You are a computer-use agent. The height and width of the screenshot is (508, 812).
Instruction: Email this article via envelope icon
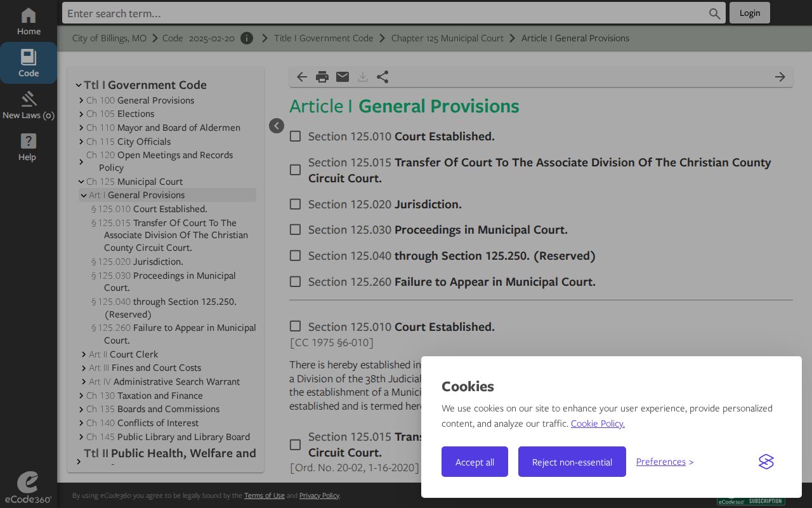coord(343,77)
